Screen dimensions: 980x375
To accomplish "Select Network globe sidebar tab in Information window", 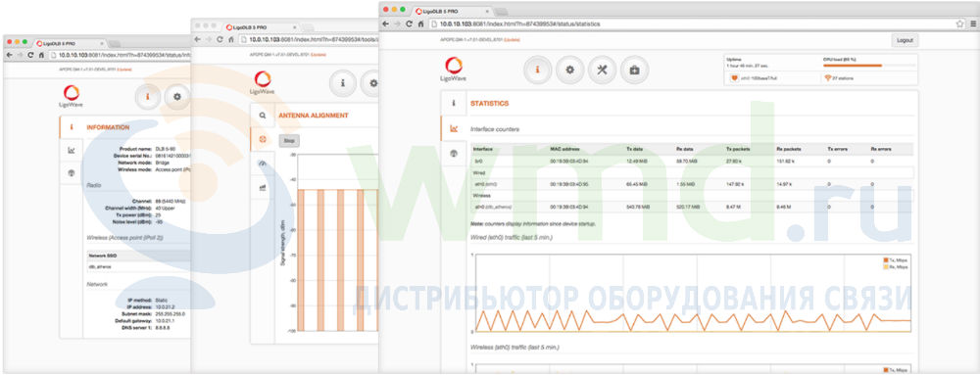I will 72,173.
